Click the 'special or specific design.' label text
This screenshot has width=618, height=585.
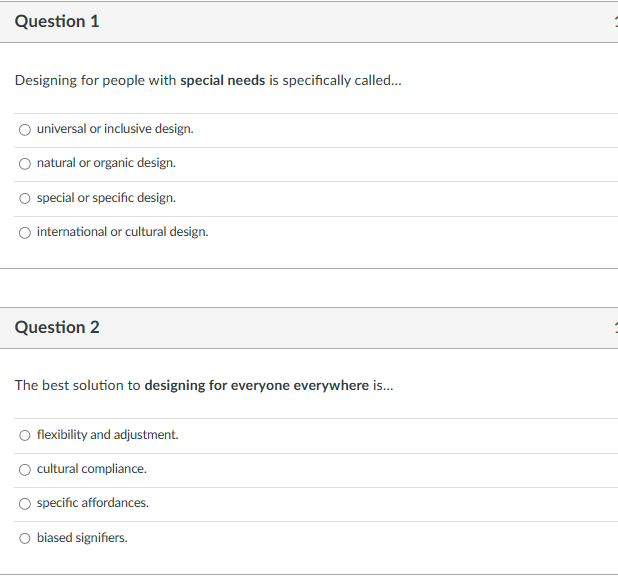pos(106,198)
